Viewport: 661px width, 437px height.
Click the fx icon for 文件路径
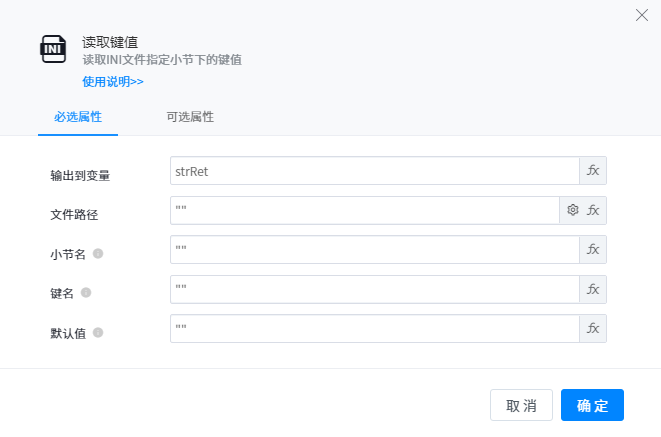(593, 210)
